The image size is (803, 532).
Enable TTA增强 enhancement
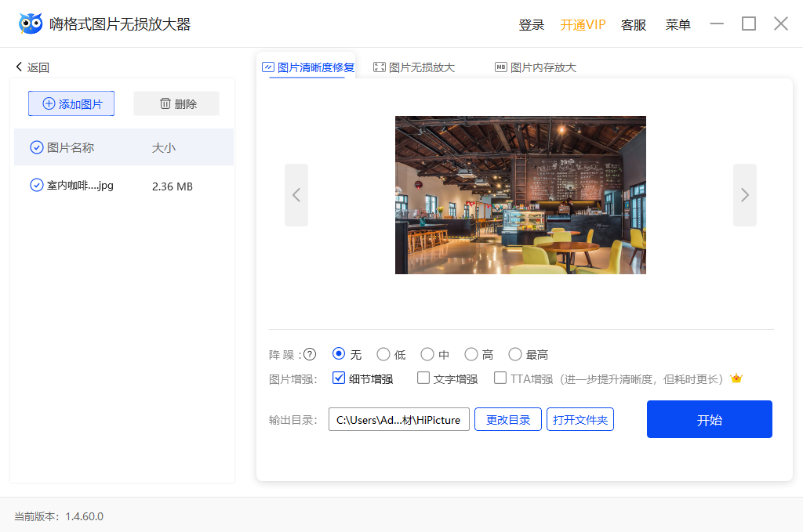(500, 378)
